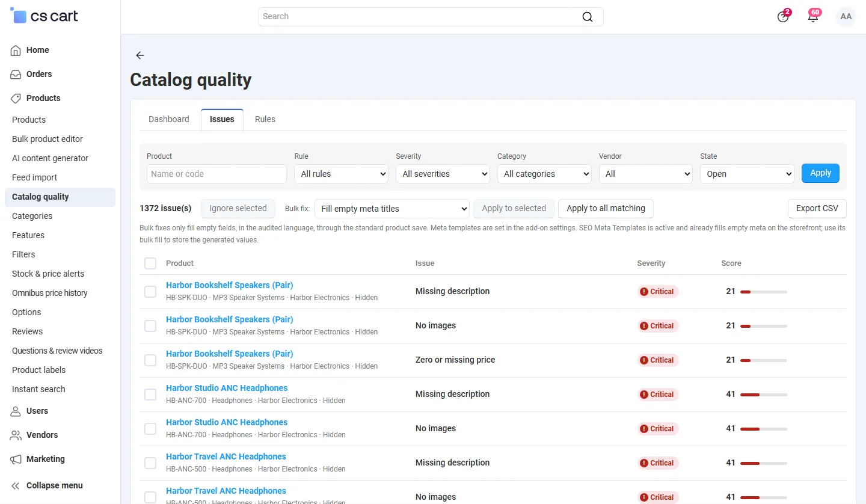This screenshot has height=504, width=866.
Task: Click the Product name or code field
Action: 216,174
